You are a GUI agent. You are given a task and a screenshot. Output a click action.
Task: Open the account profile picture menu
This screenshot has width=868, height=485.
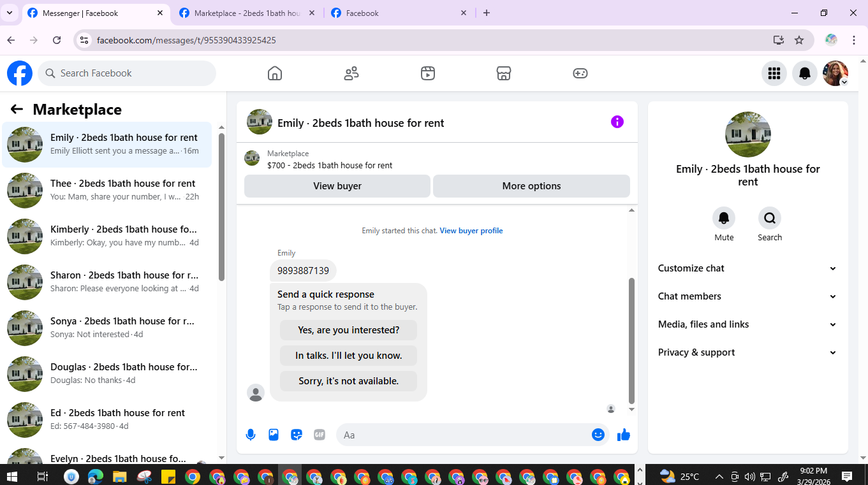(835, 73)
